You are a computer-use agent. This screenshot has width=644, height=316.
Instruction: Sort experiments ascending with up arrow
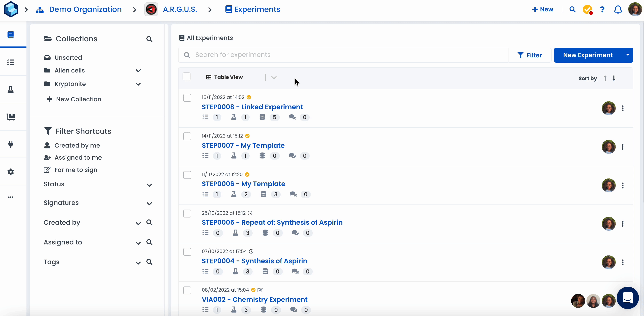pyautogui.click(x=605, y=78)
